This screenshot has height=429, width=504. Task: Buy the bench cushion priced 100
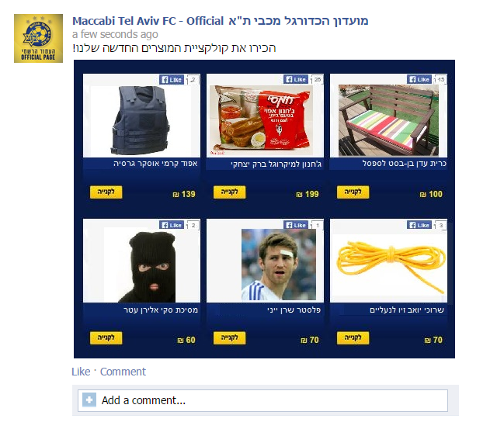click(x=353, y=192)
